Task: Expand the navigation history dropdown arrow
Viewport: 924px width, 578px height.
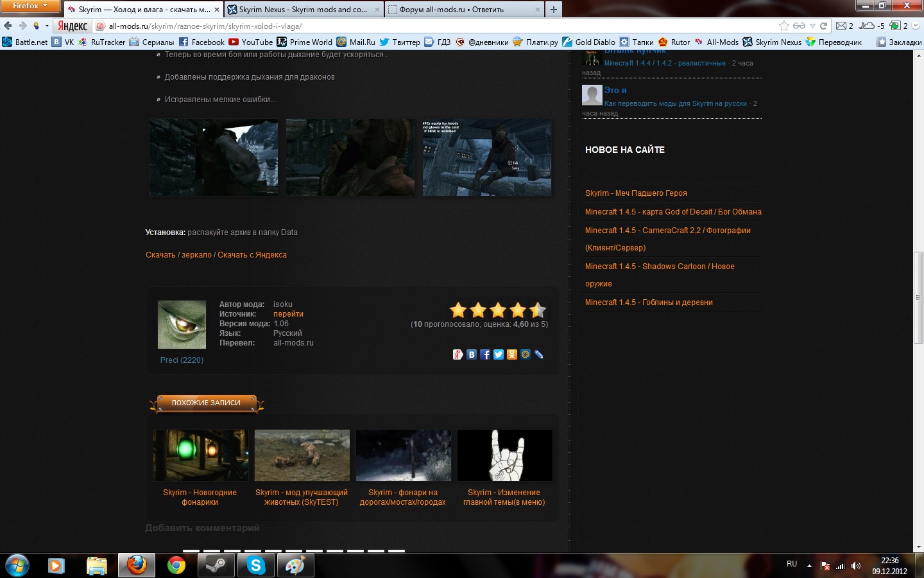Action: click(47, 26)
